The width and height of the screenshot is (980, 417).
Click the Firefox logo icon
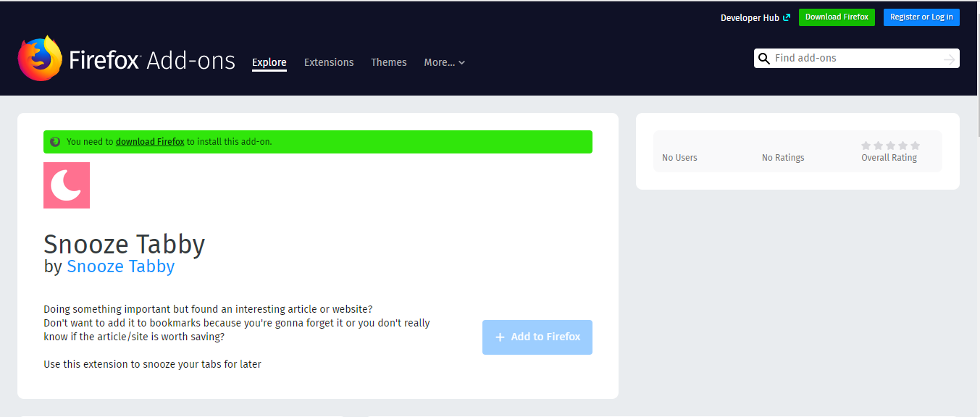pos(41,58)
